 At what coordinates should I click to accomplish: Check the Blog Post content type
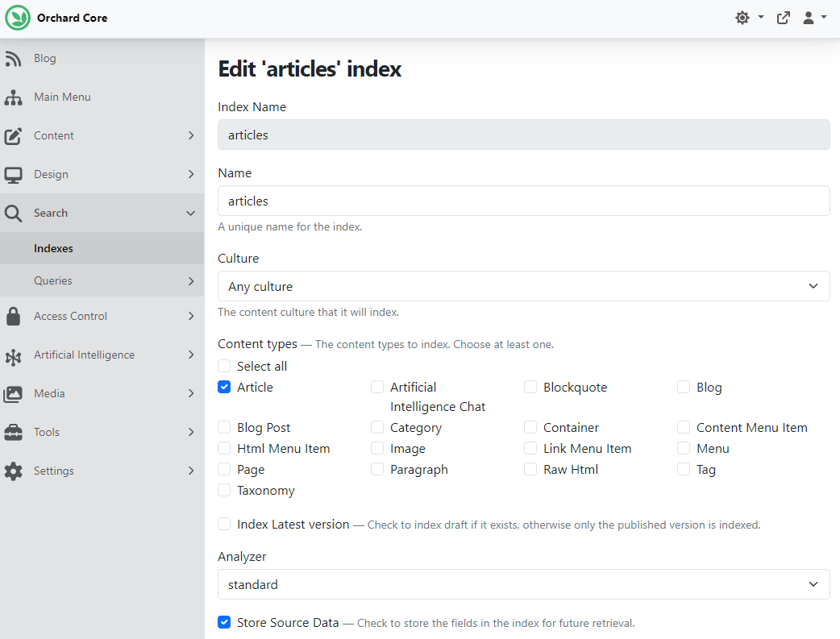(224, 427)
